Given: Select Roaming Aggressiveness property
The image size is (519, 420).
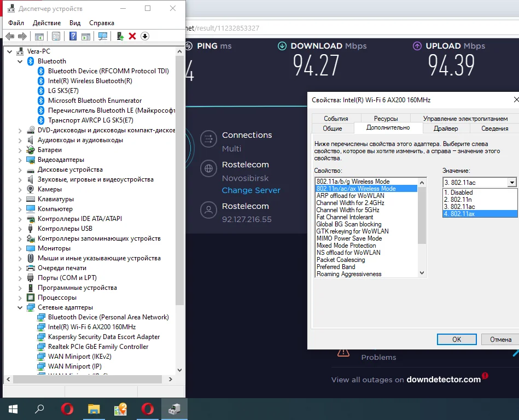Looking at the screenshot, I should 366,274.
